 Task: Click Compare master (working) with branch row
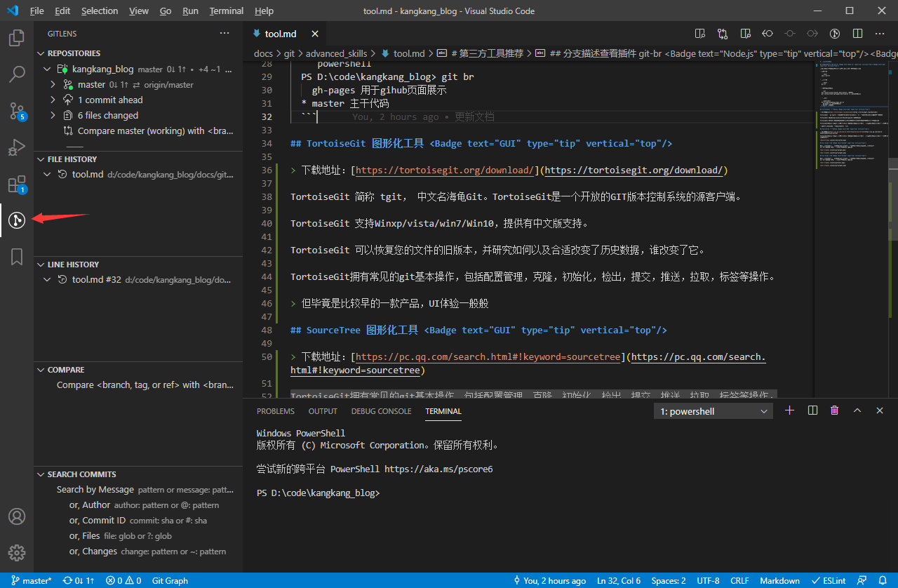138,131
